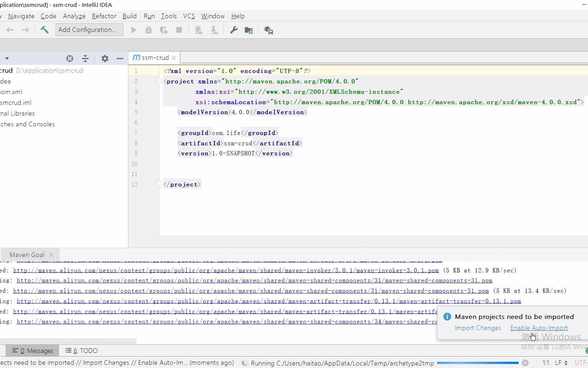The width and height of the screenshot is (588, 368).
Task: Open the Help menu
Action: [x=238, y=16]
